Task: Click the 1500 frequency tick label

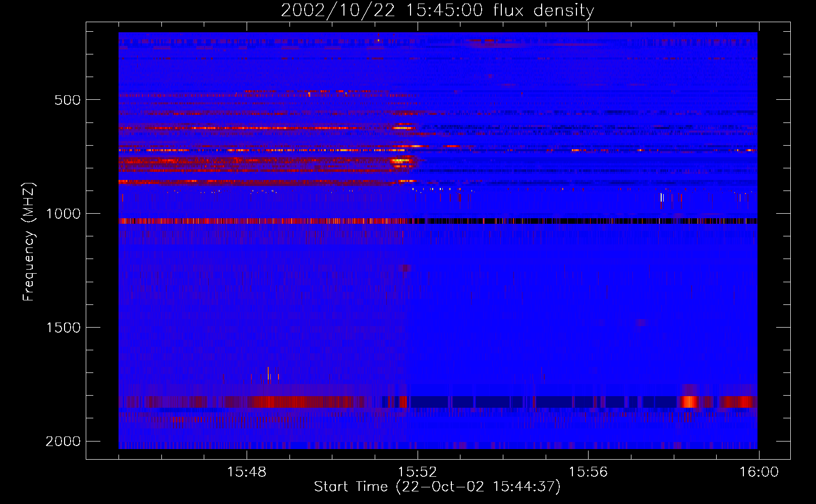Action: click(x=63, y=328)
